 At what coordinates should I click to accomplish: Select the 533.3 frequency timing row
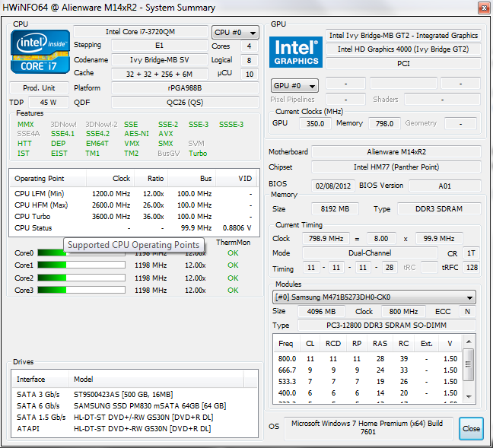point(367,381)
